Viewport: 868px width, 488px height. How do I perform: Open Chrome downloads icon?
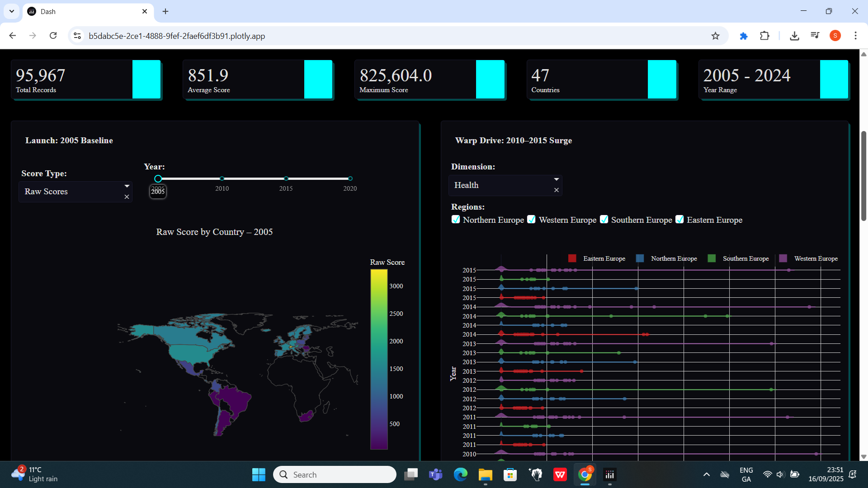794,36
